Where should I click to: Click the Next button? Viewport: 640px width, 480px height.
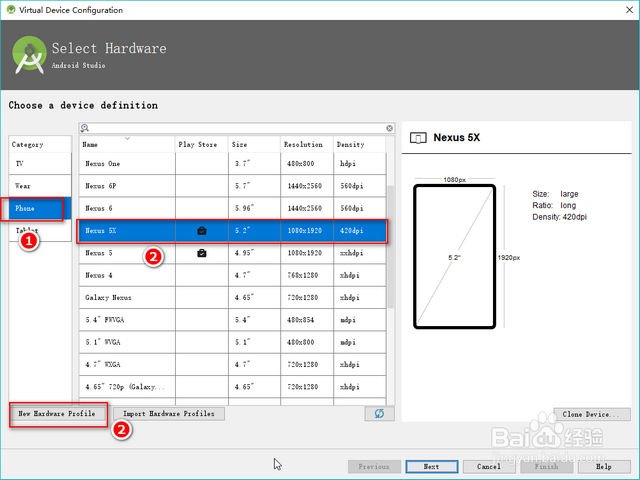(x=431, y=467)
